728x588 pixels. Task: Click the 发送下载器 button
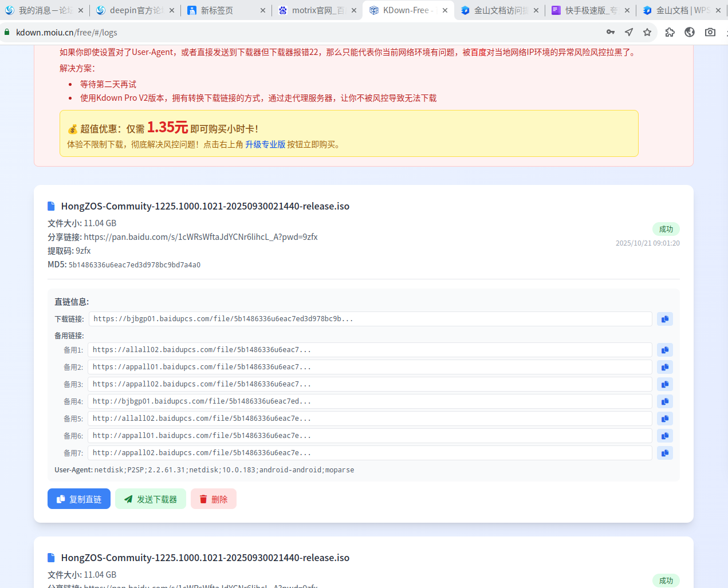pyautogui.click(x=151, y=499)
